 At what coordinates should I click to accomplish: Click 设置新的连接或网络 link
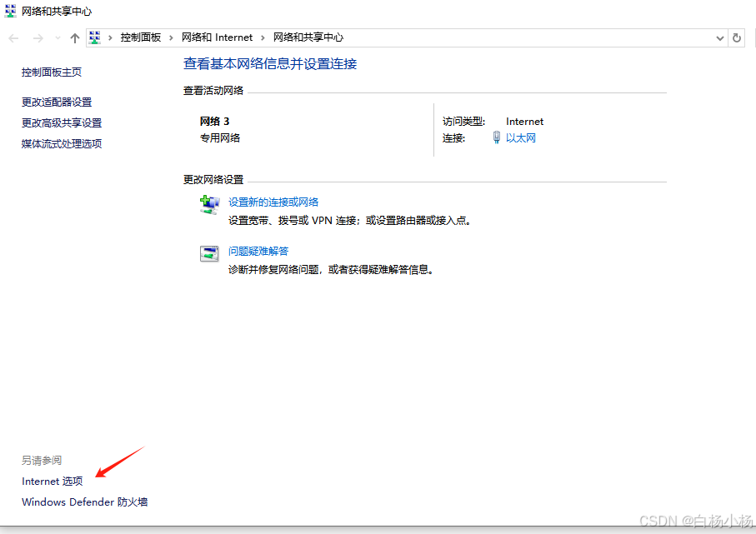coord(273,202)
